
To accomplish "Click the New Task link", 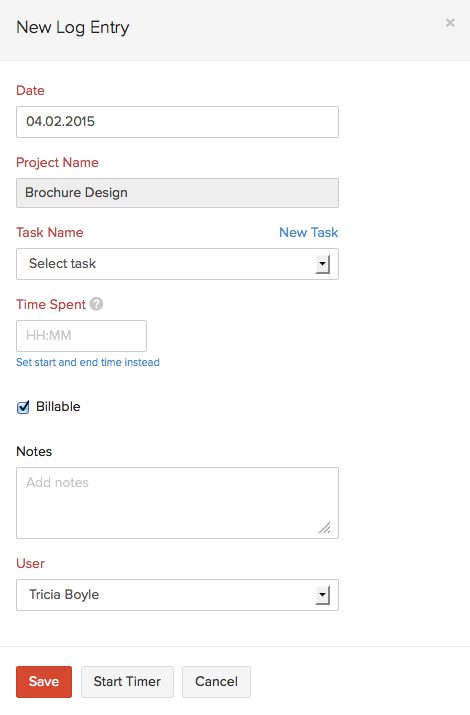I will [x=309, y=233].
